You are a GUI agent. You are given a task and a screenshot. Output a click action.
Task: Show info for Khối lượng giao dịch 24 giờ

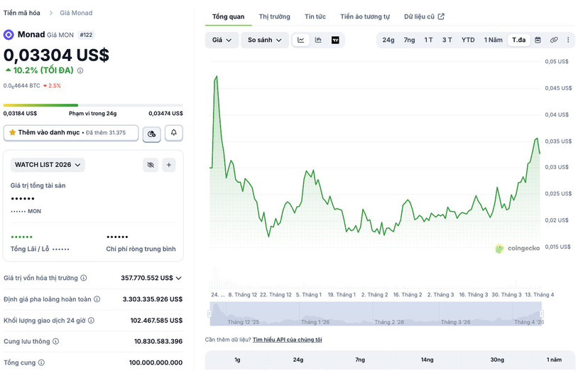coord(91,321)
